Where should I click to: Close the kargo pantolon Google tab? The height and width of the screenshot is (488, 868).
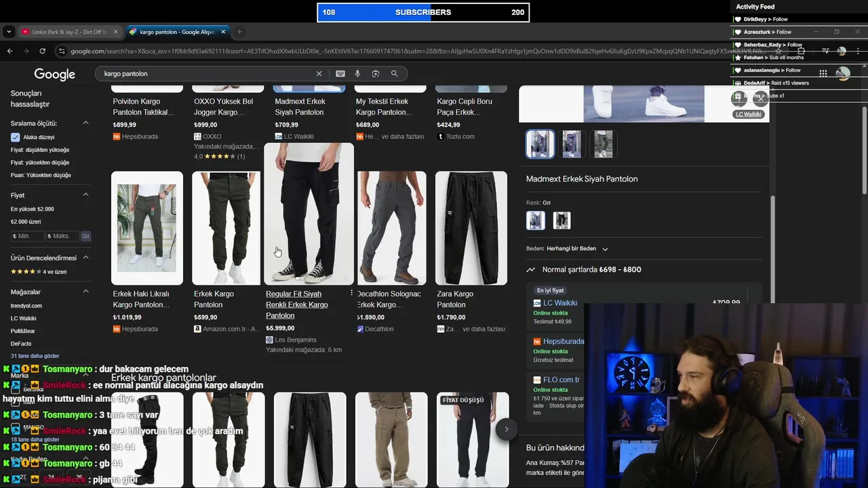coord(222,32)
